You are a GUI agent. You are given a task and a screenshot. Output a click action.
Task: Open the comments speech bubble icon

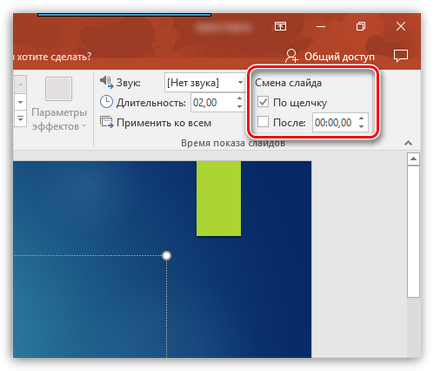[400, 56]
